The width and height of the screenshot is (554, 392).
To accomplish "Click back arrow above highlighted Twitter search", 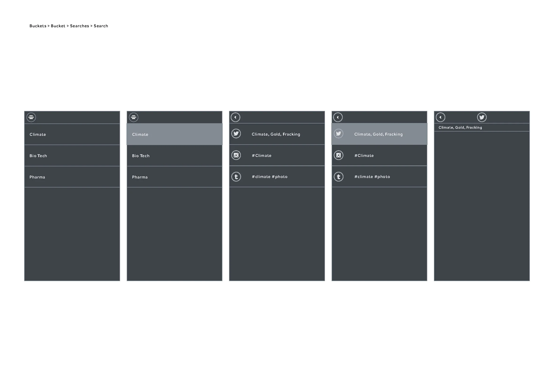I will [x=338, y=117].
